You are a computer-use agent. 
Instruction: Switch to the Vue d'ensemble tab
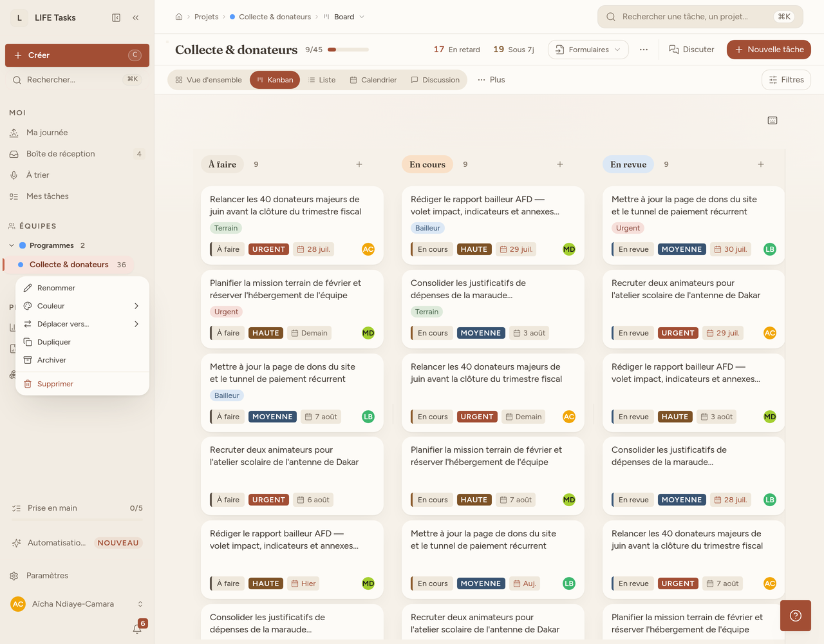pos(209,80)
